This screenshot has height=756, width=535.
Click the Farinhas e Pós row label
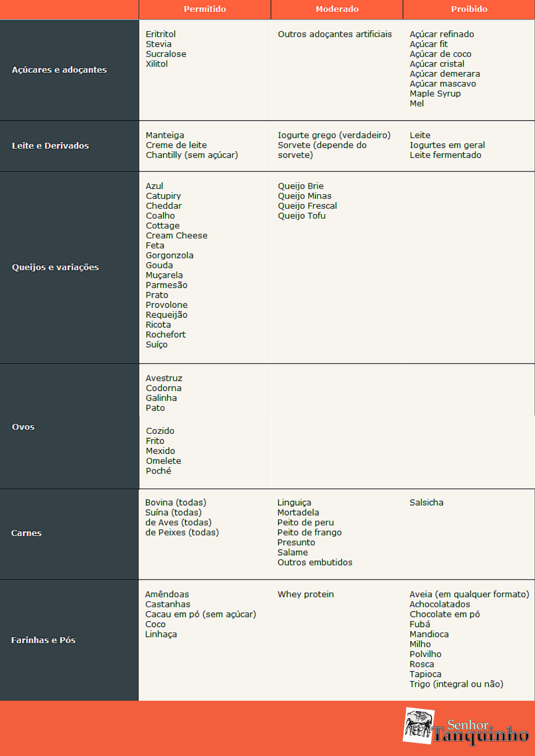43,640
